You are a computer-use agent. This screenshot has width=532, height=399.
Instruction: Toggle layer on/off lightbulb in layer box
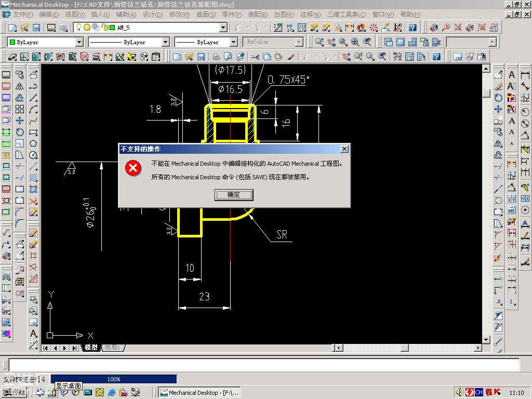coord(78,27)
